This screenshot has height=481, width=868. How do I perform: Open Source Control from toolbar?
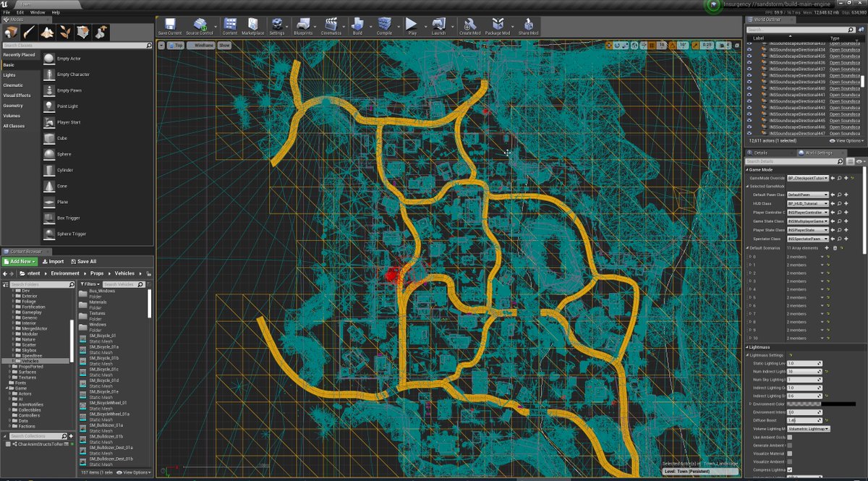(200, 27)
